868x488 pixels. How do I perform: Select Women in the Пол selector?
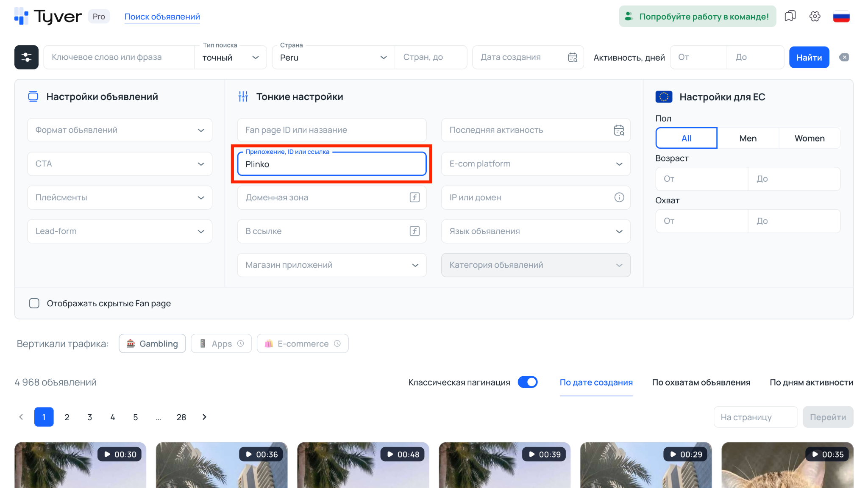tap(809, 138)
